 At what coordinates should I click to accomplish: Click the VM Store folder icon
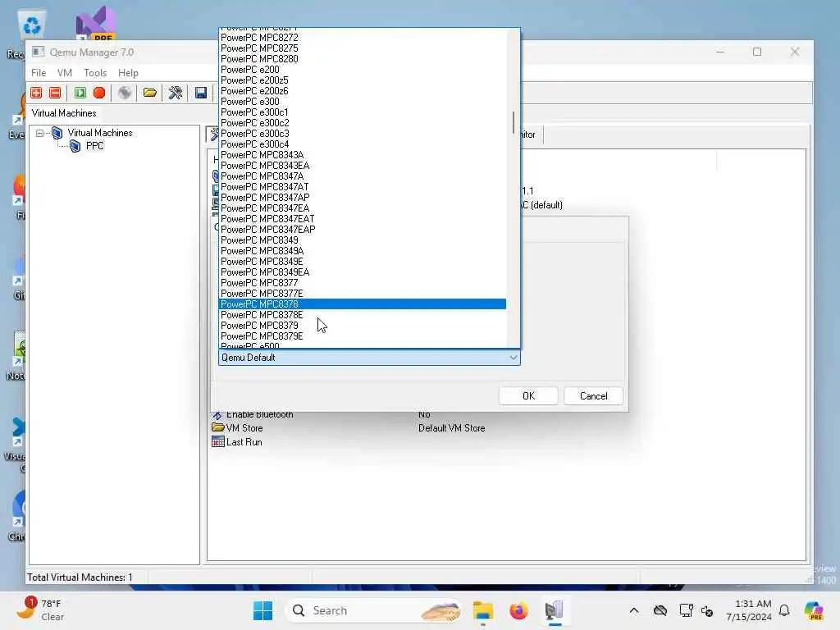217,427
